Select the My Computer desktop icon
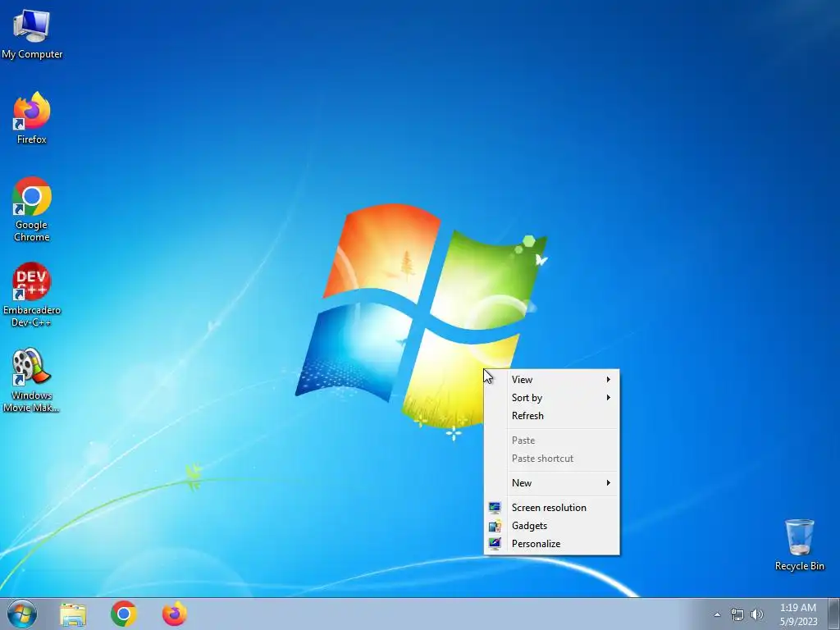The height and width of the screenshot is (630, 840). click(32, 33)
